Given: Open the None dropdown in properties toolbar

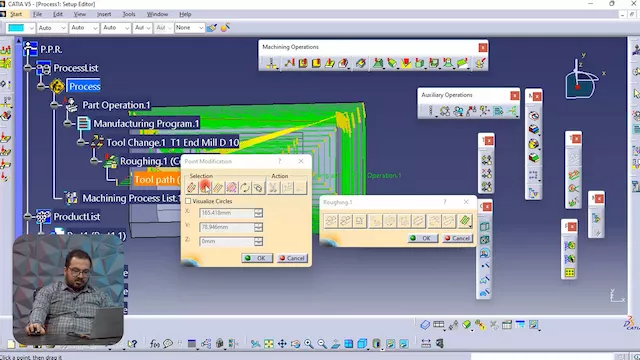Looking at the screenshot, I should pyautogui.click(x=189, y=28).
